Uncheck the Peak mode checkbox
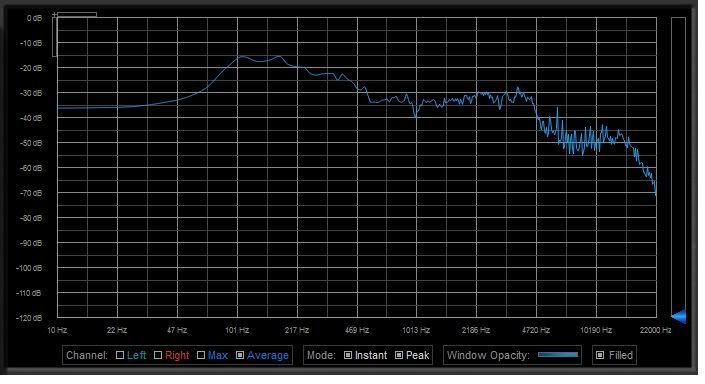Screen dimensions: 705x384 click(399, 355)
